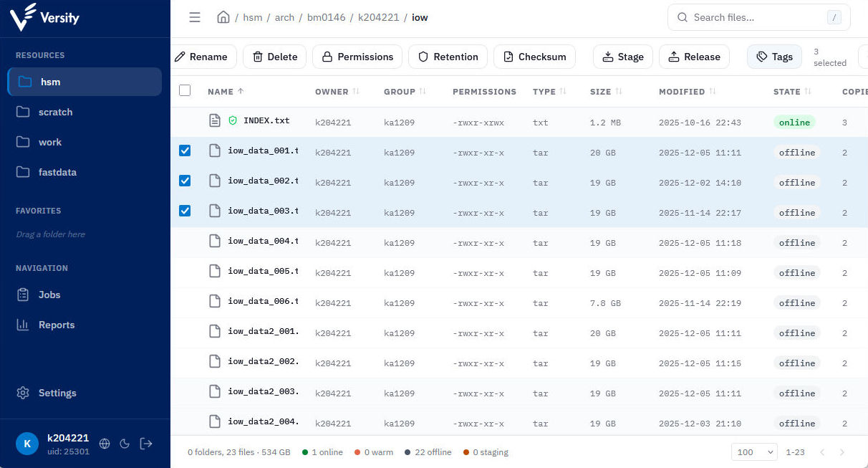This screenshot has height=468, width=868.
Task: Go to home breadcrumb icon
Action: pyautogui.click(x=223, y=17)
